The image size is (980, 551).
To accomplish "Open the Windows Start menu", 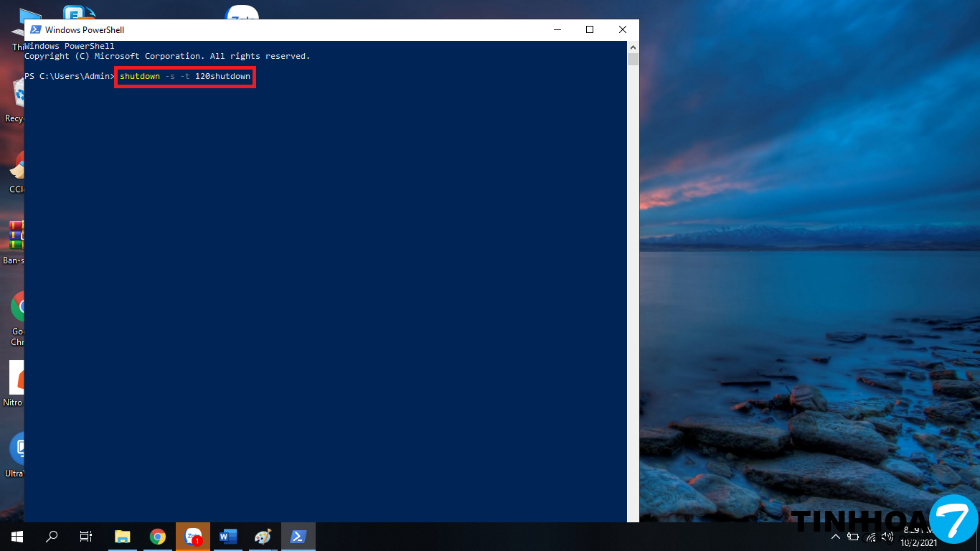I will click(x=17, y=536).
